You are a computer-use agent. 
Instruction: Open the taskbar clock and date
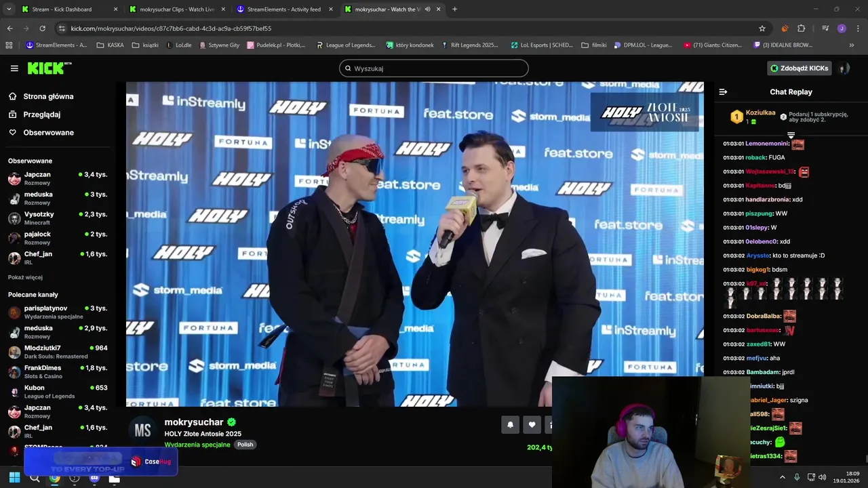848,477
